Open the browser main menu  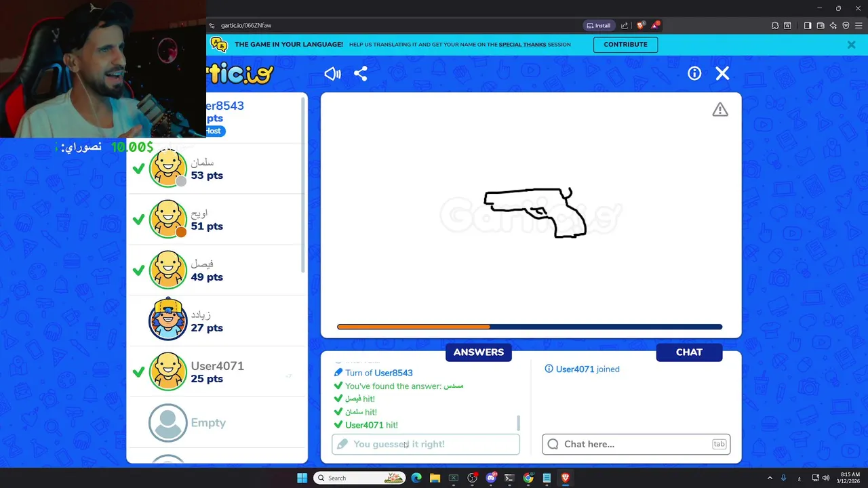(x=859, y=26)
